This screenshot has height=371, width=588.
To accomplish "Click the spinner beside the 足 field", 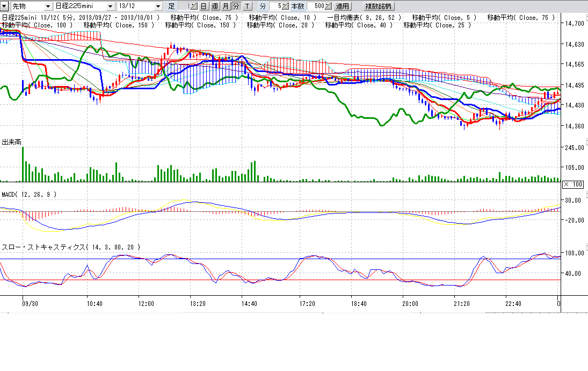I will click(195, 6).
